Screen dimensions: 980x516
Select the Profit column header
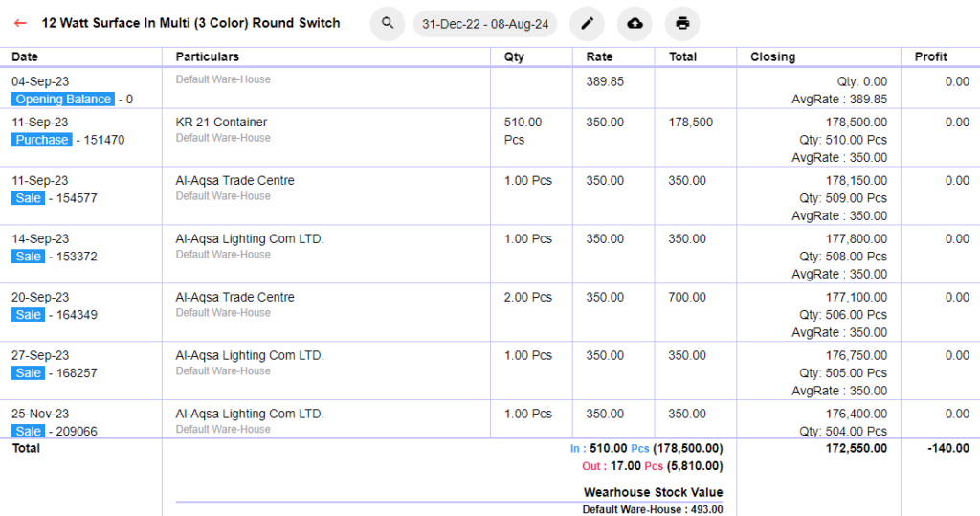[930, 56]
